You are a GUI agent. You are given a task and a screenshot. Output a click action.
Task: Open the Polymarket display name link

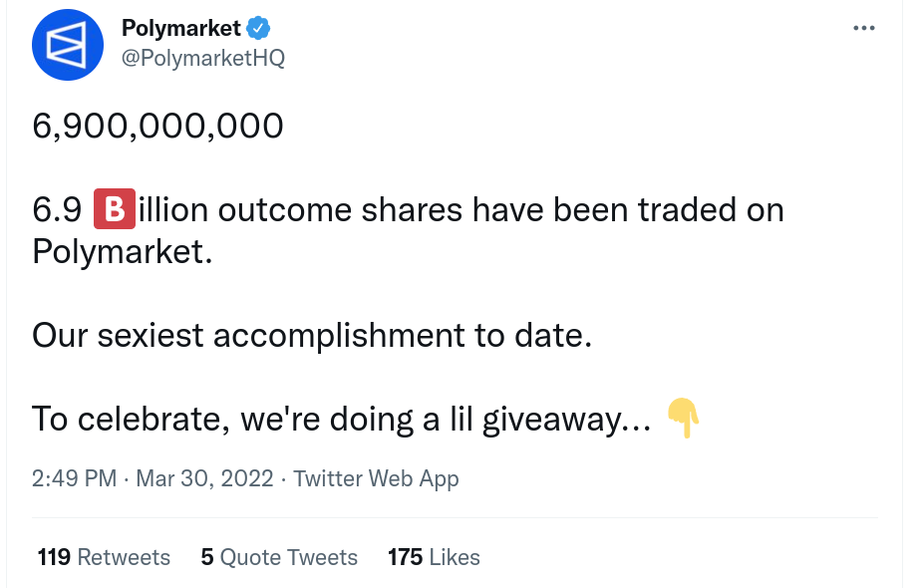(180, 29)
